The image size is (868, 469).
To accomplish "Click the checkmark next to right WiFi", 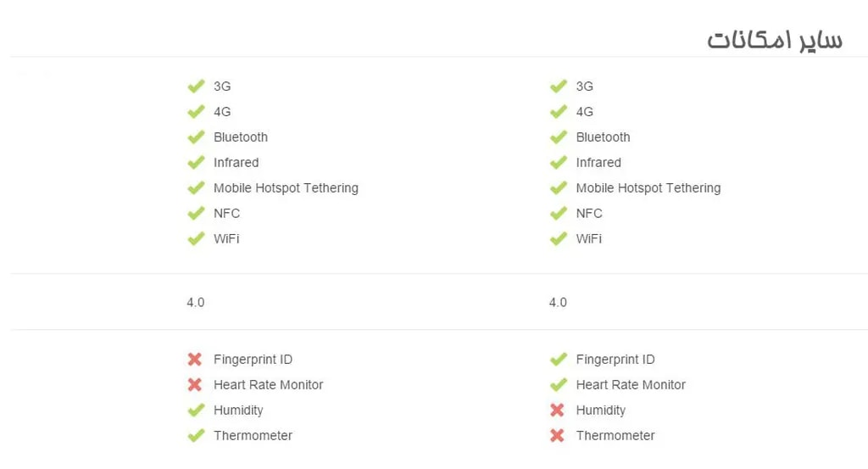I will [558, 239].
